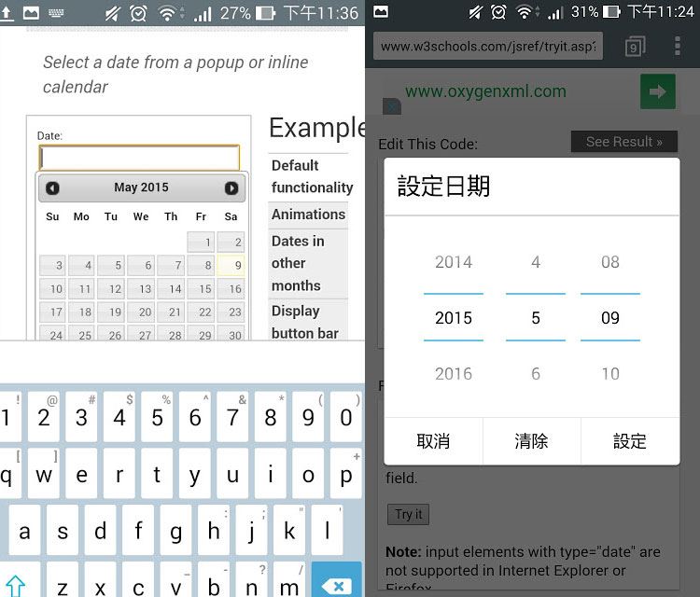Select May 1 in calendar
700x597 pixels.
pos(201,242)
